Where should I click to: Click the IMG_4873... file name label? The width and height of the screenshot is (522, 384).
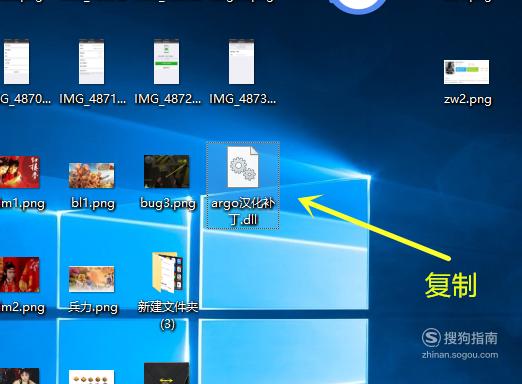pyautogui.click(x=243, y=99)
